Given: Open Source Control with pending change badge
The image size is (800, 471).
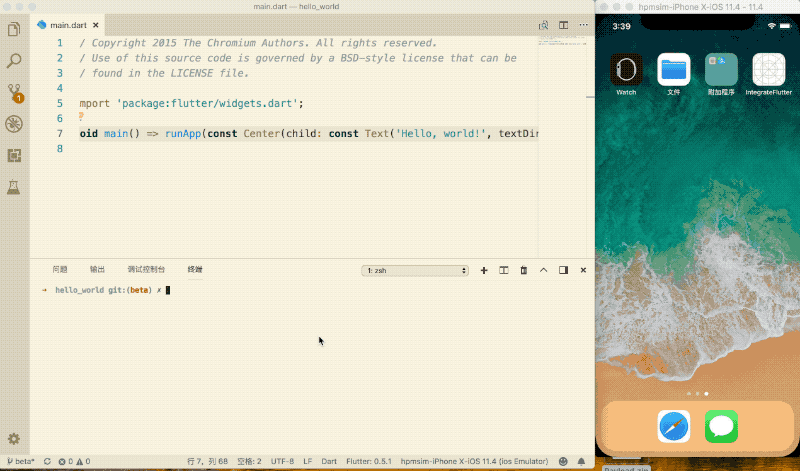Looking at the screenshot, I should pos(15,93).
